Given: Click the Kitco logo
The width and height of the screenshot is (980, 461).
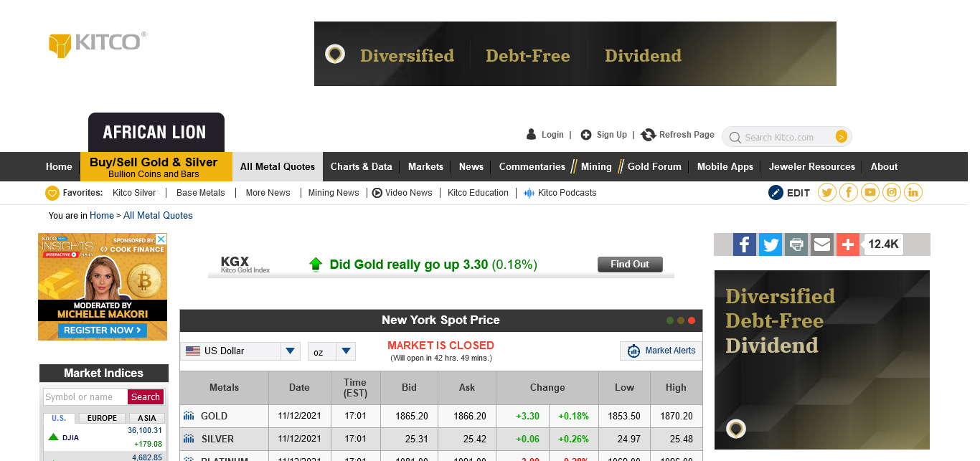Looking at the screenshot, I should (97, 43).
